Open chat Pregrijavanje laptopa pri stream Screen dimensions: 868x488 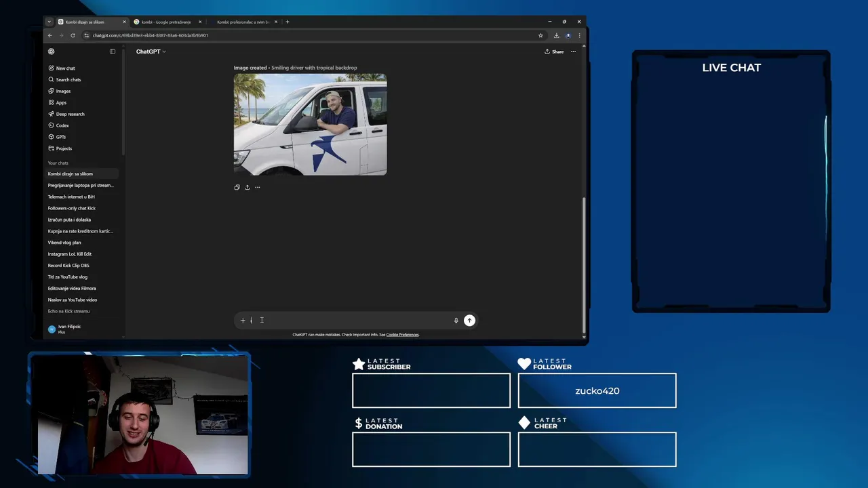(x=81, y=186)
